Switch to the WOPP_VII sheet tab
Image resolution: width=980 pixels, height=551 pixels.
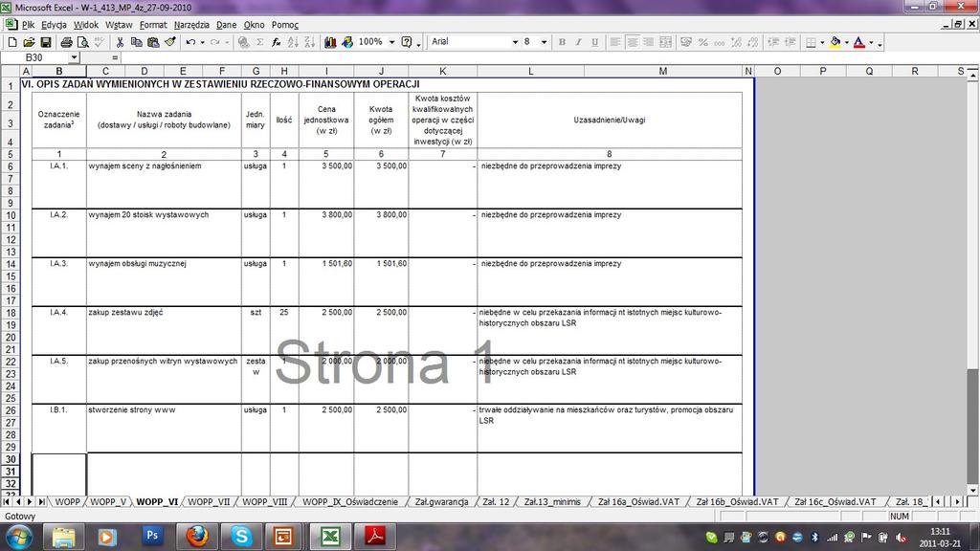click(x=209, y=501)
